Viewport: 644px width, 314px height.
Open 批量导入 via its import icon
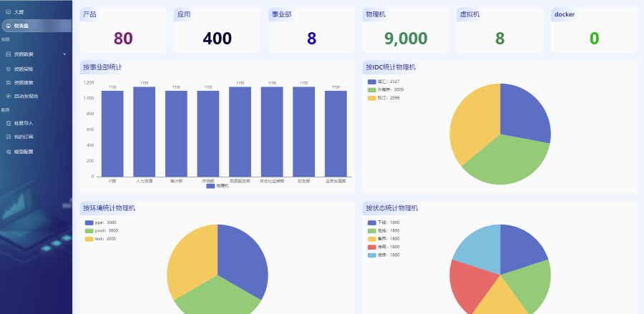click(8, 123)
